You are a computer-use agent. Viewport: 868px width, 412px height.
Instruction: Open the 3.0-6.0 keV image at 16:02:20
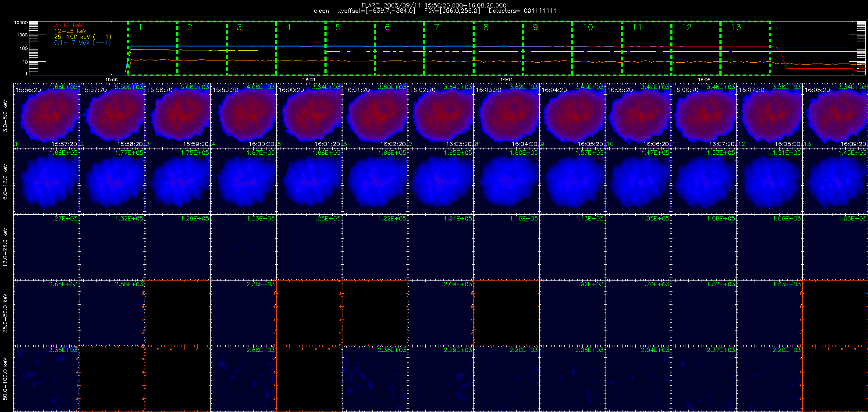point(441,116)
